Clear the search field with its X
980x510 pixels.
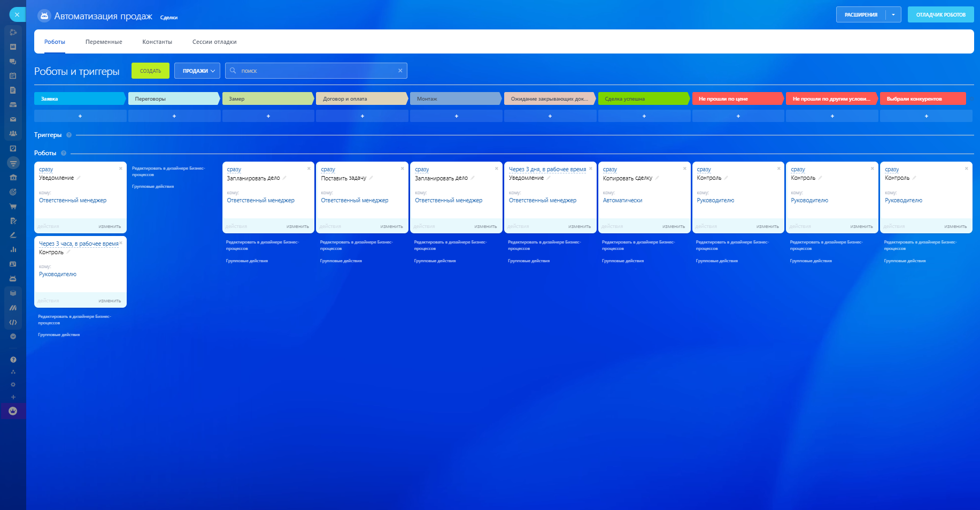tap(400, 71)
